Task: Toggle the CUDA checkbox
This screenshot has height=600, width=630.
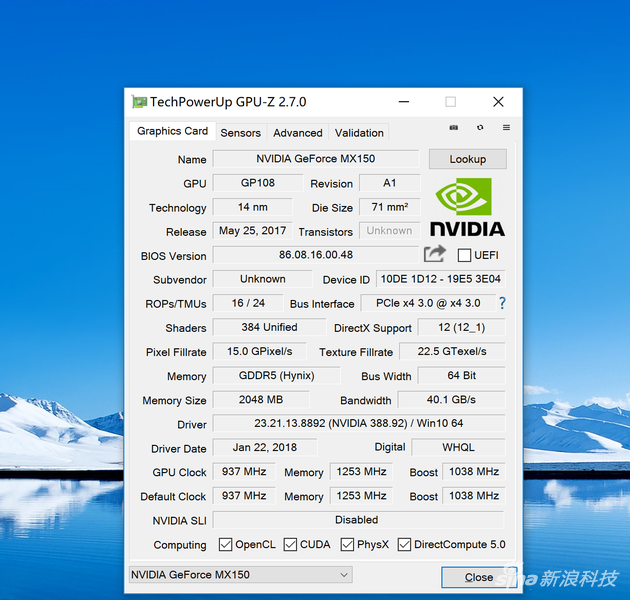Action: [291, 545]
